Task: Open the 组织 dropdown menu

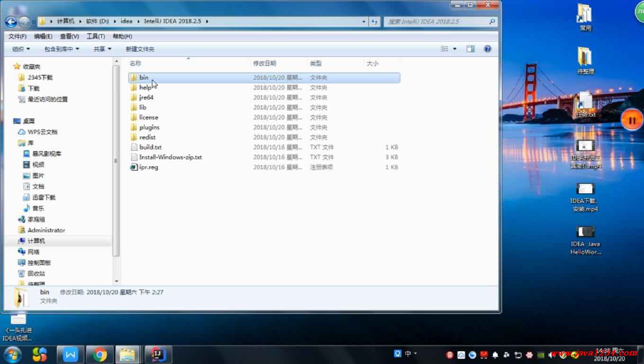Action: coord(21,49)
